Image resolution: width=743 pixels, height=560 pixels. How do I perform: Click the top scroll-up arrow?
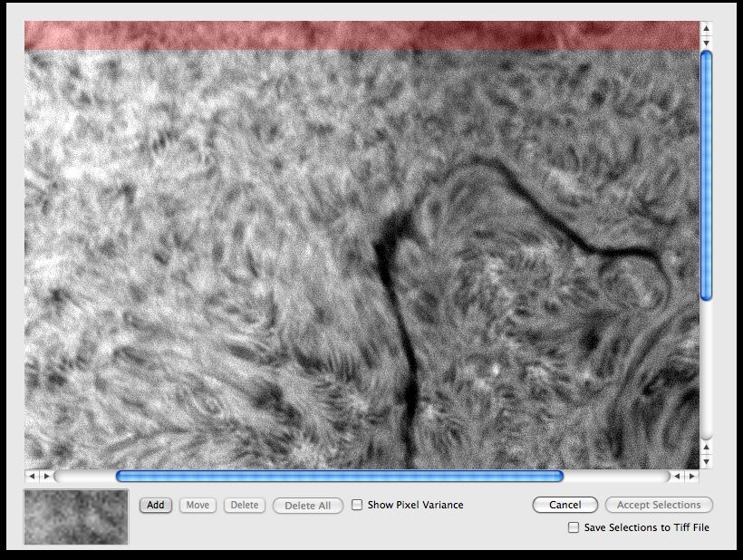point(706,28)
